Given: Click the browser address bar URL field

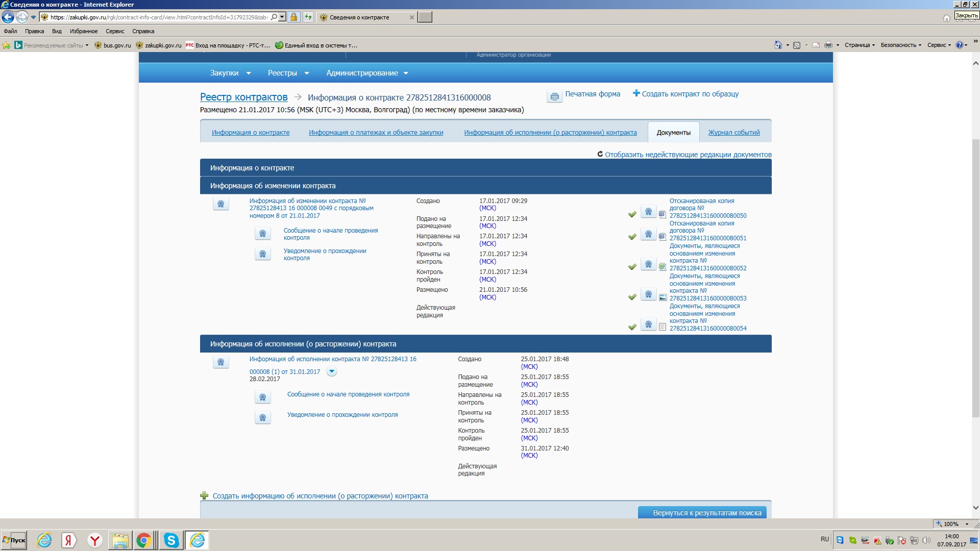Looking at the screenshot, I should pyautogui.click(x=158, y=17).
